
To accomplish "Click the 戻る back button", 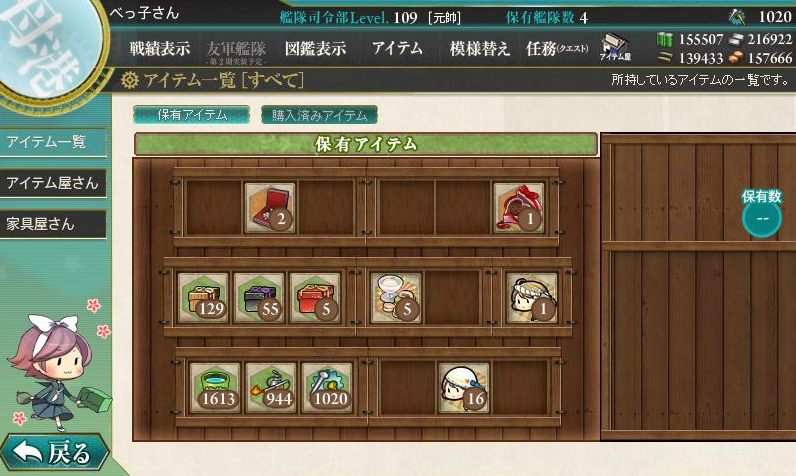I will [x=54, y=452].
